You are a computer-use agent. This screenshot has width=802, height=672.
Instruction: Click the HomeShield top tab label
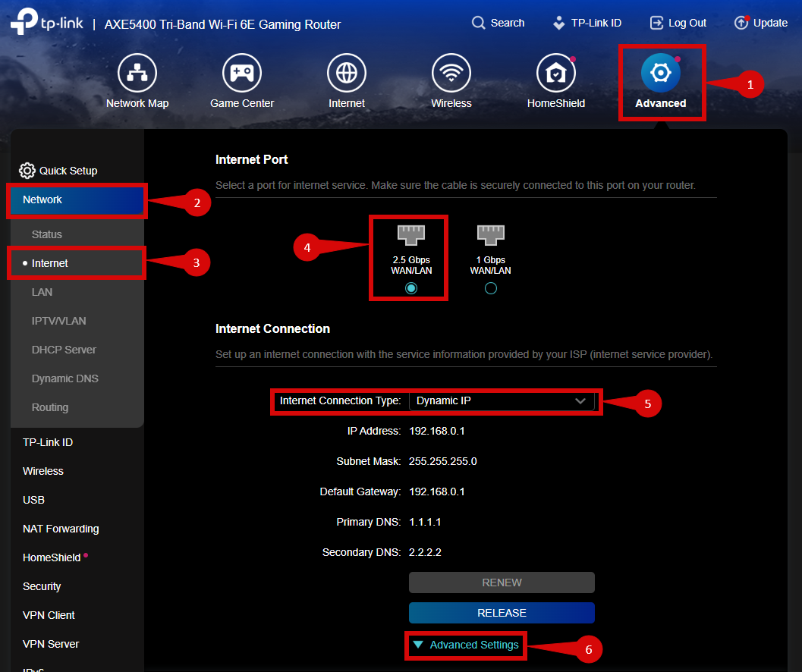point(556,103)
